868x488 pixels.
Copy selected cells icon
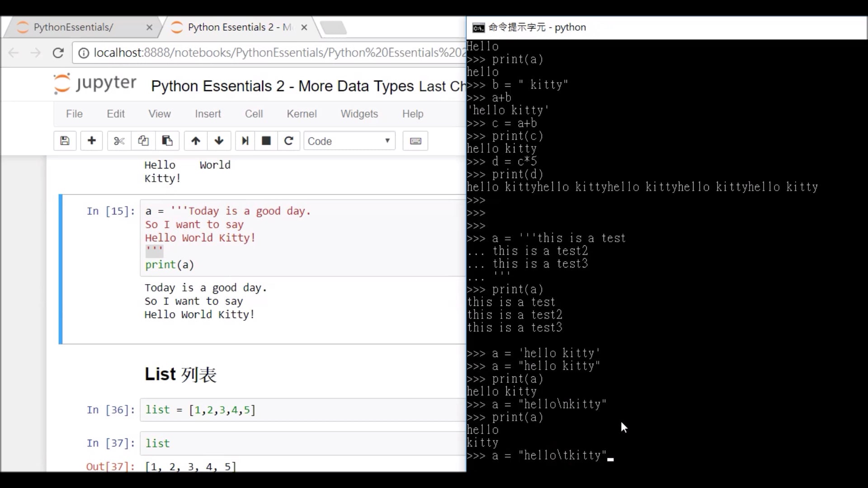point(143,141)
